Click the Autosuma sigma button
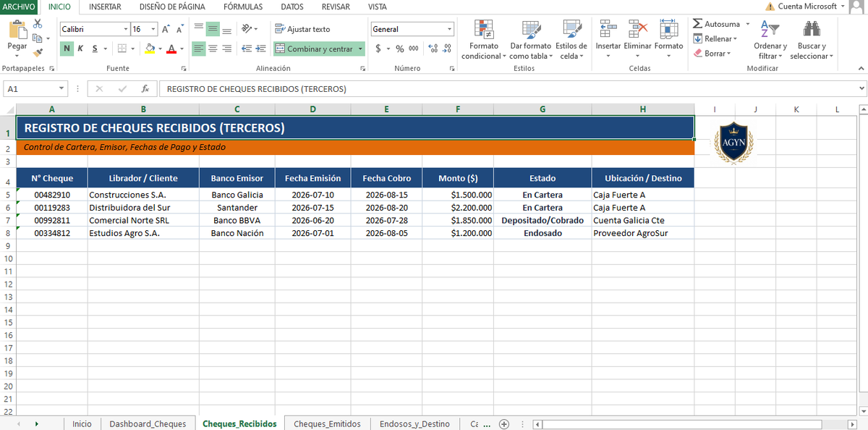The width and height of the screenshot is (868, 430). pyautogui.click(x=717, y=25)
